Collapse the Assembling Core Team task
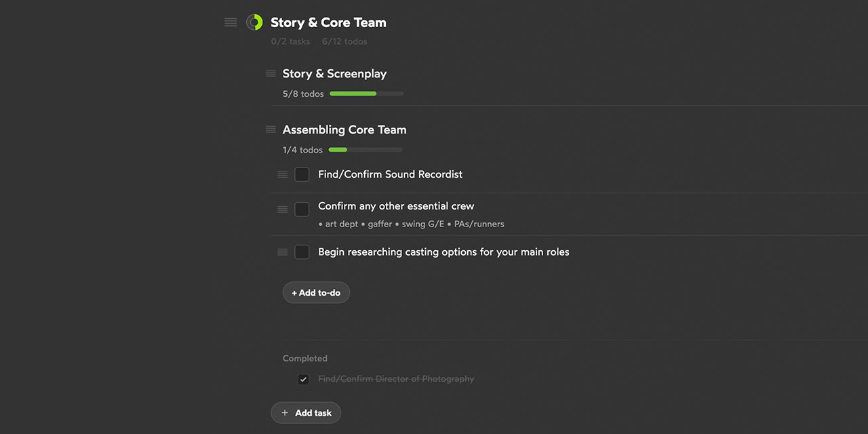The image size is (868, 434). tap(344, 130)
